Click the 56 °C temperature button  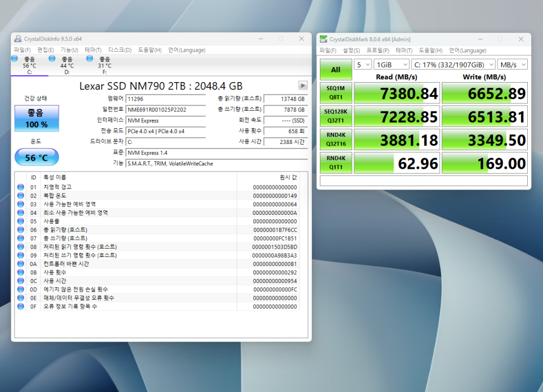[x=37, y=157]
